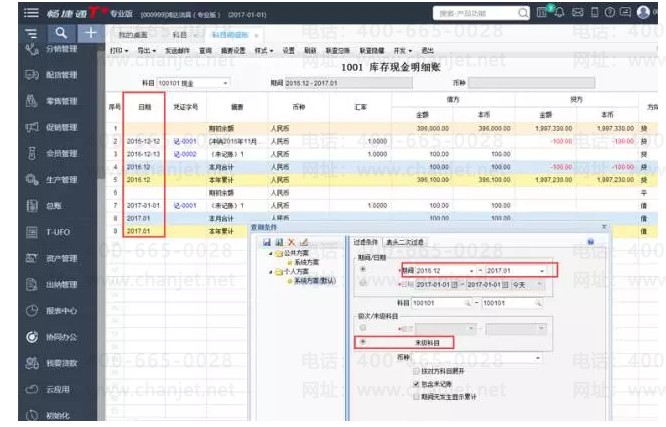Screen dimensions: 666x427
Task: Click the 退出 exit toolbar button
Action: [428, 51]
